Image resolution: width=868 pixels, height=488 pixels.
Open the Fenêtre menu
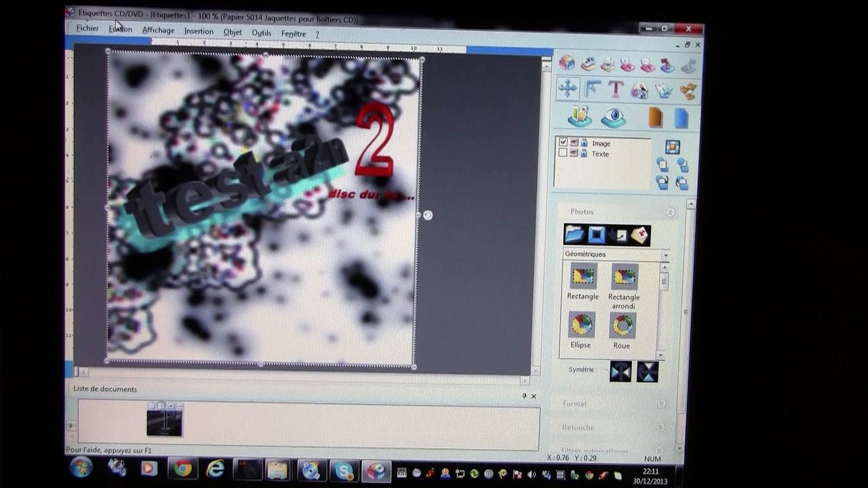click(x=294, y=33)
